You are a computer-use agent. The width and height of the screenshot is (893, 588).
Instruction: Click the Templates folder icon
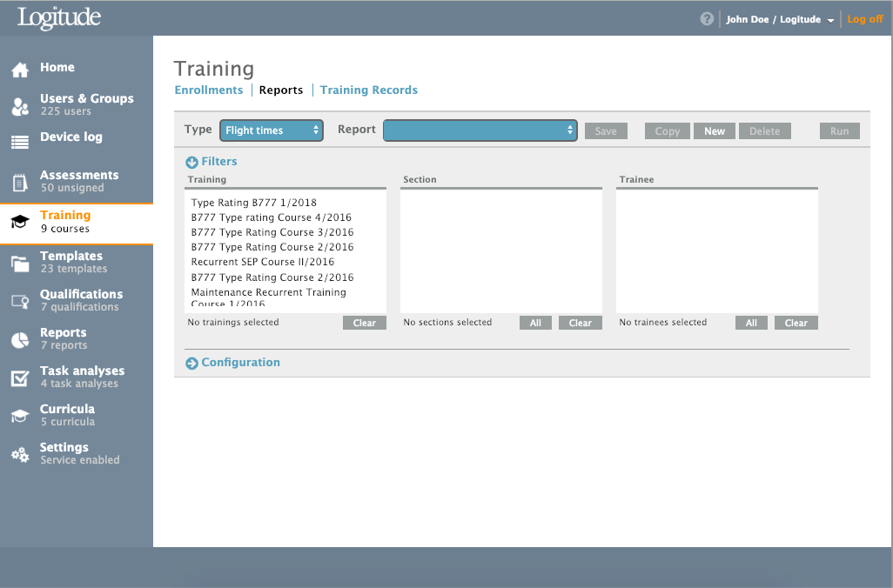point(20,264)
